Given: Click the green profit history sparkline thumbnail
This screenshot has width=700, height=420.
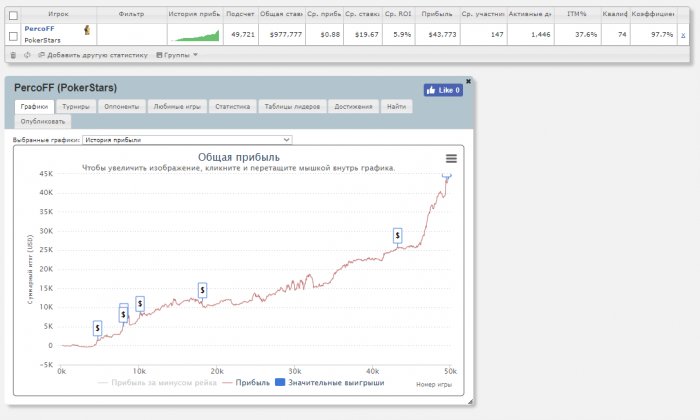Looking at the screenshot, I should 196,35.
